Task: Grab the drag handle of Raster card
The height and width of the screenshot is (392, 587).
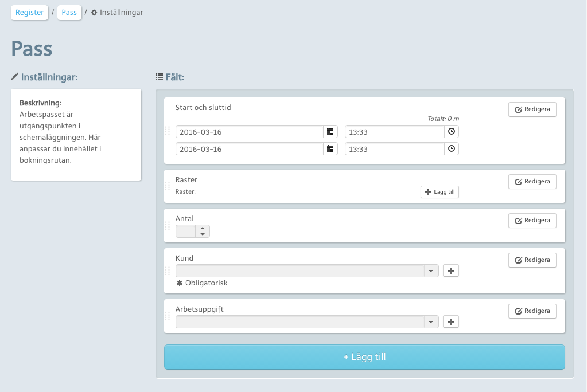Action: pyautogui.click(x=168, y=186)
